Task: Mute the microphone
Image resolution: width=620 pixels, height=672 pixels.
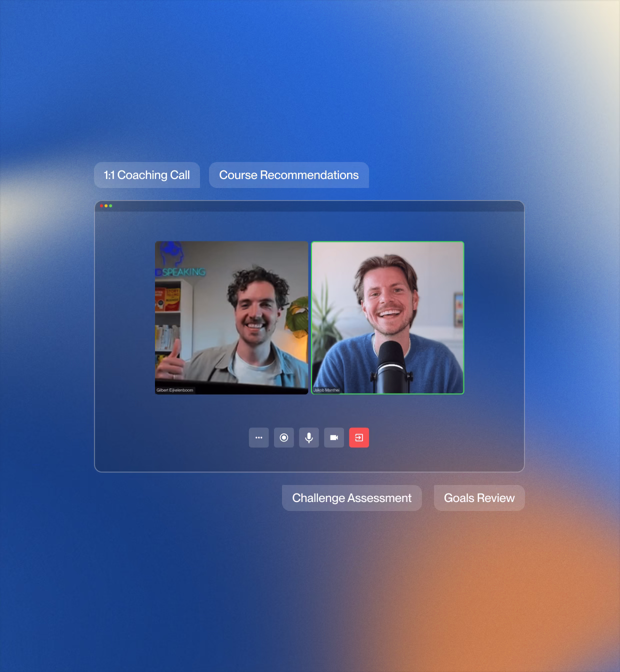Action: (308, 437)
